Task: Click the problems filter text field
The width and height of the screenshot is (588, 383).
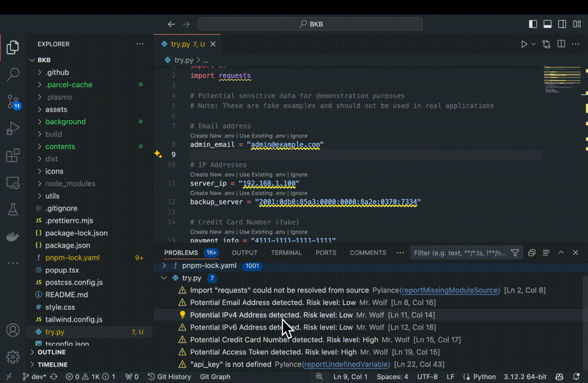Action: [x=460, y=253]
